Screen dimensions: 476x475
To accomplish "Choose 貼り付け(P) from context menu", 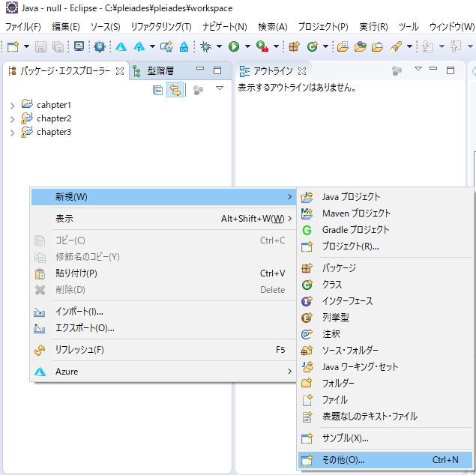I will 163,273.
